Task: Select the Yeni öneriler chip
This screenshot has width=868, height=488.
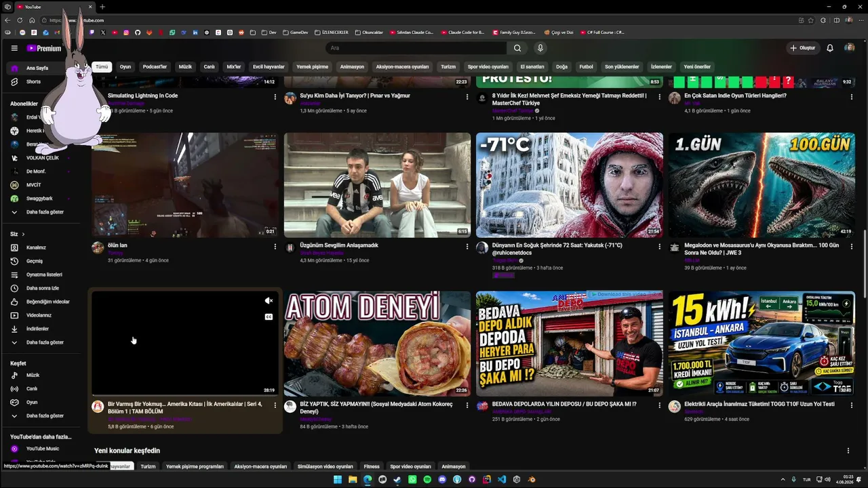Action: [697, 67]
